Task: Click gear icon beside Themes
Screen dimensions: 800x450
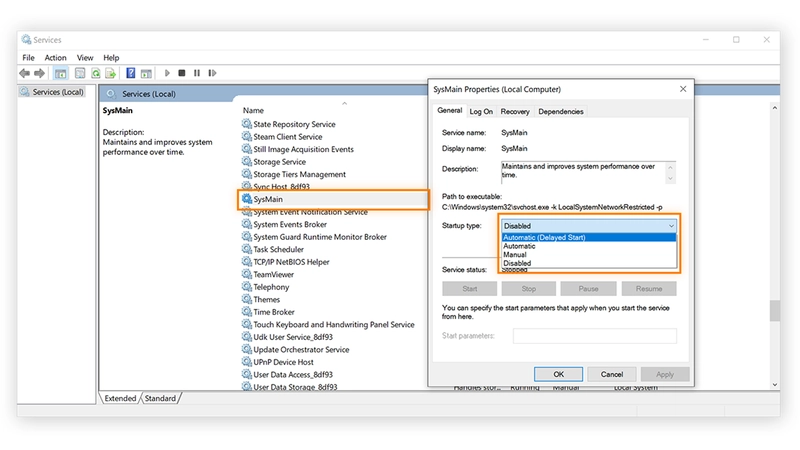Action: pyautogui.click(x=247, y=299)
